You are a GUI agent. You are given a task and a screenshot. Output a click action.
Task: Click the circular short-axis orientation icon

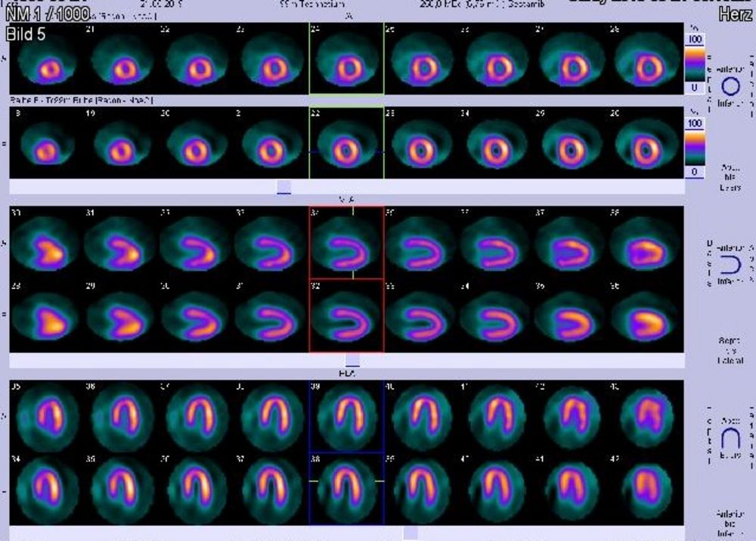[730, 86]
